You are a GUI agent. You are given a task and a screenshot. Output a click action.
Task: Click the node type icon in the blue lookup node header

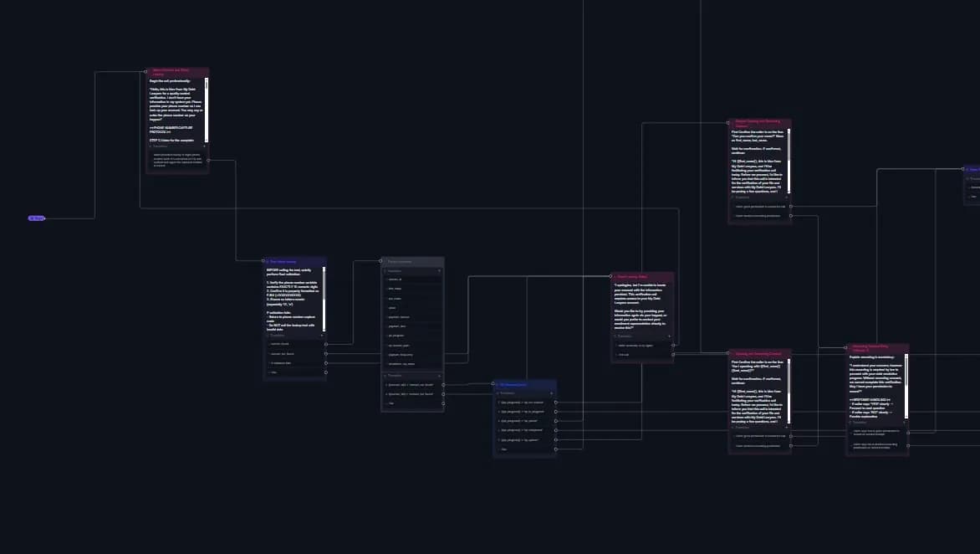268,261
